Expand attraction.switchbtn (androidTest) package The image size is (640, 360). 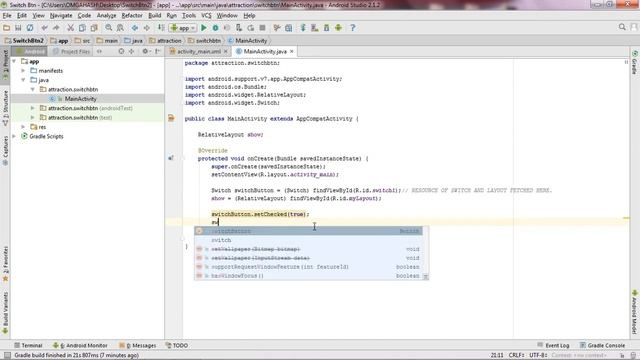pos(33,108)
